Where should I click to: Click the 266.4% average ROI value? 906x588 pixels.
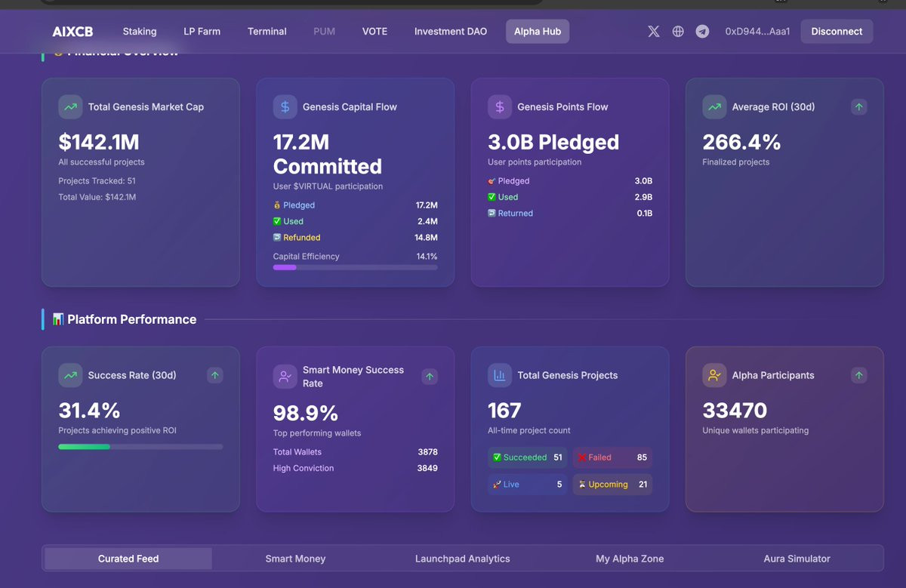[x=742, y=142]
